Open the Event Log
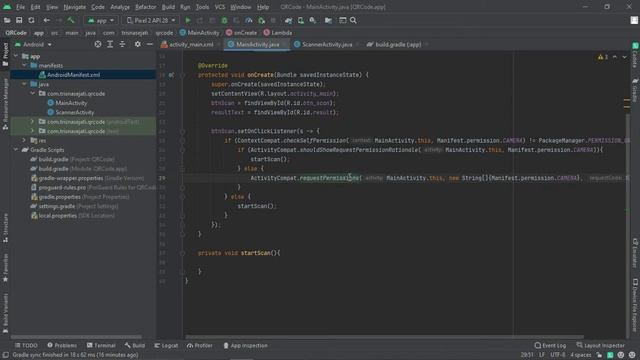Viewport: 640px width, 360px height. pos(550,345)
